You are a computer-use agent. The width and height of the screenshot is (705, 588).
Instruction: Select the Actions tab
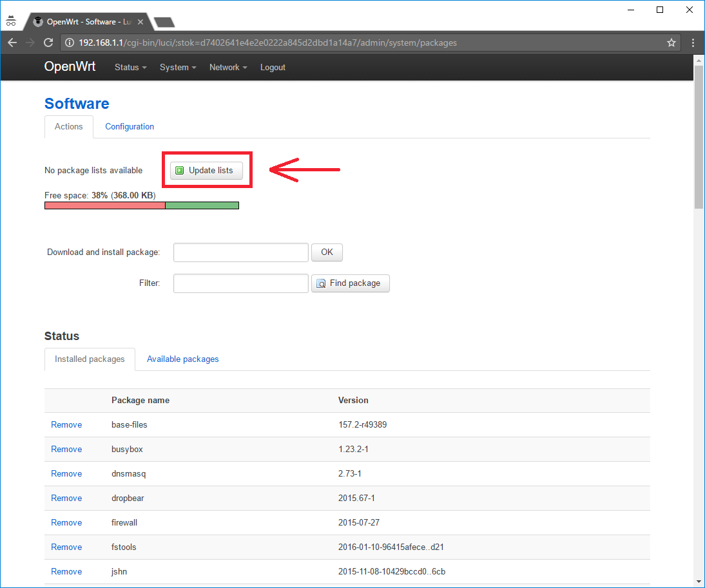coord(69,127)
